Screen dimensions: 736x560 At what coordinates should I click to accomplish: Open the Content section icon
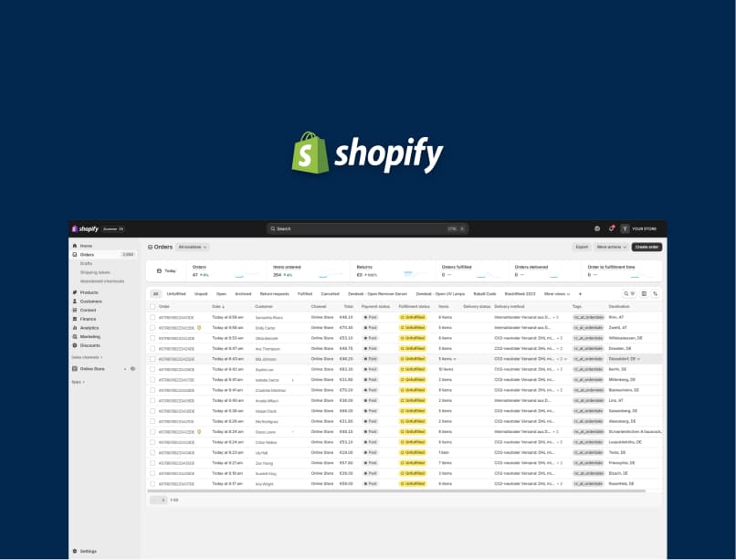[x=75, y=310]
